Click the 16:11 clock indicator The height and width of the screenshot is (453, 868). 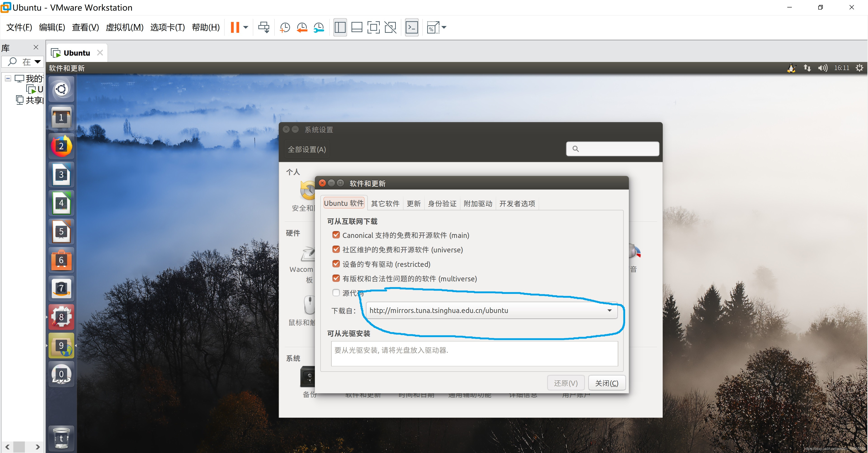pos(841,68)
